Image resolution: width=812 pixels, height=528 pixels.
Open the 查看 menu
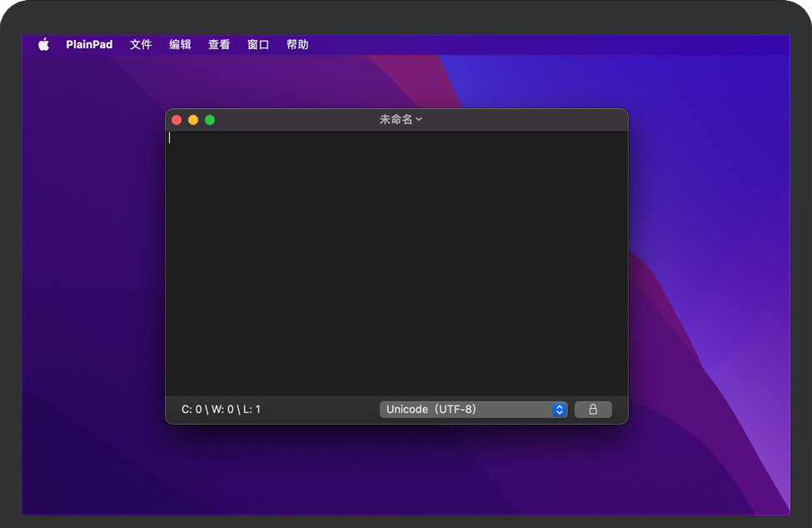point(219,45)
